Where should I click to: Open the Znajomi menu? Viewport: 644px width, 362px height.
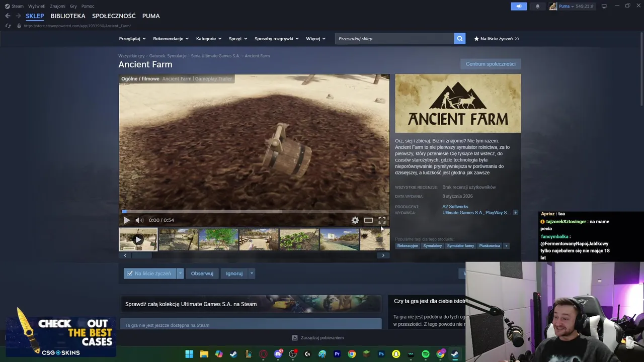[x=58, y=6]
